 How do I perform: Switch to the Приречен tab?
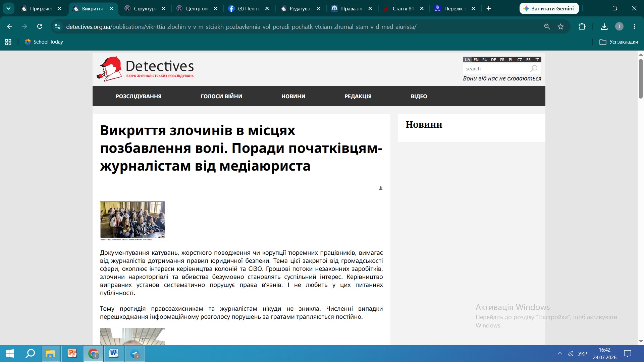41,8
